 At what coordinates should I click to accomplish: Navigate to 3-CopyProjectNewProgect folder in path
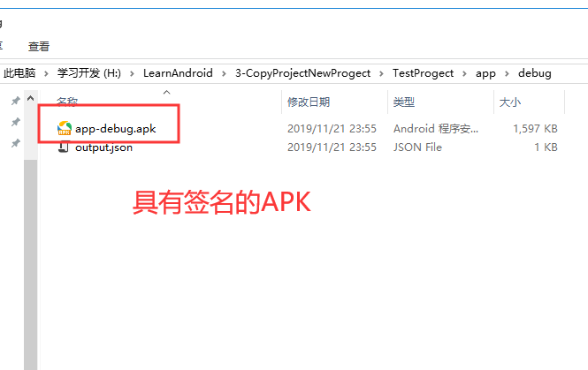pyautogui.click(x=302, y=73)
